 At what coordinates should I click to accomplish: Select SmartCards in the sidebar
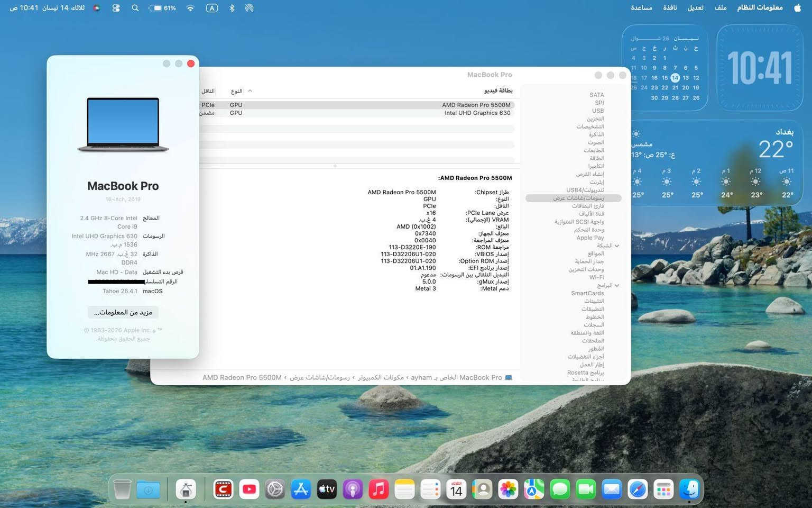pos(587,293)
